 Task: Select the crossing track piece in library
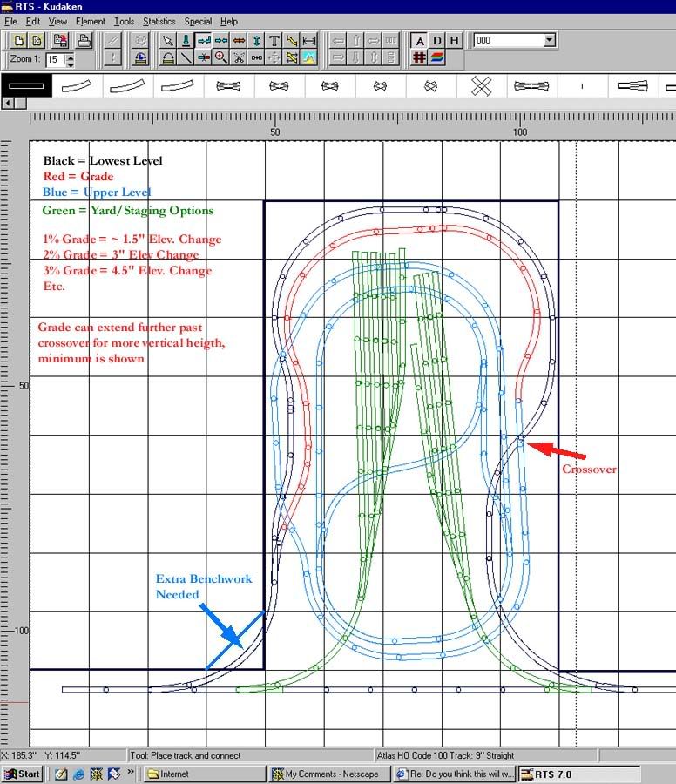(481, 85)
